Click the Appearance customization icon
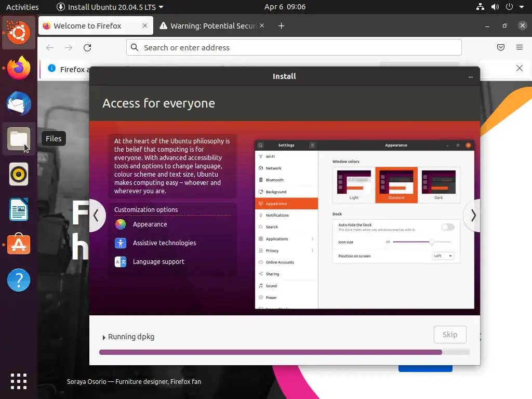Viewport: 532px width, 399px height. (121, 224)
